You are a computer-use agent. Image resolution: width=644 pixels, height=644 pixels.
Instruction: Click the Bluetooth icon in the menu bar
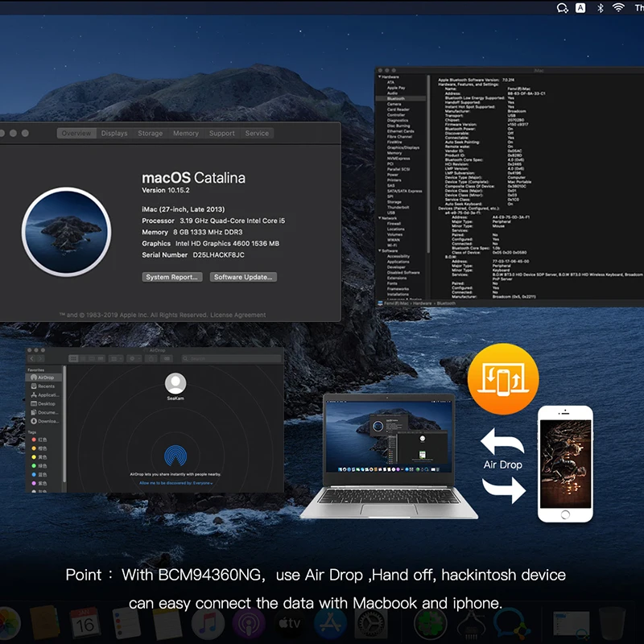[x=600, y=7]
